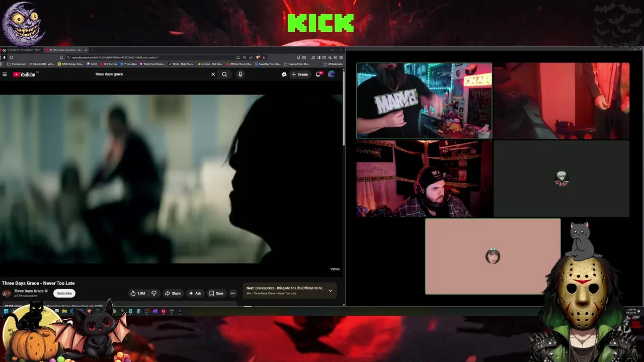Open the YouTube guide hamburger menu

tap(5, 74)
